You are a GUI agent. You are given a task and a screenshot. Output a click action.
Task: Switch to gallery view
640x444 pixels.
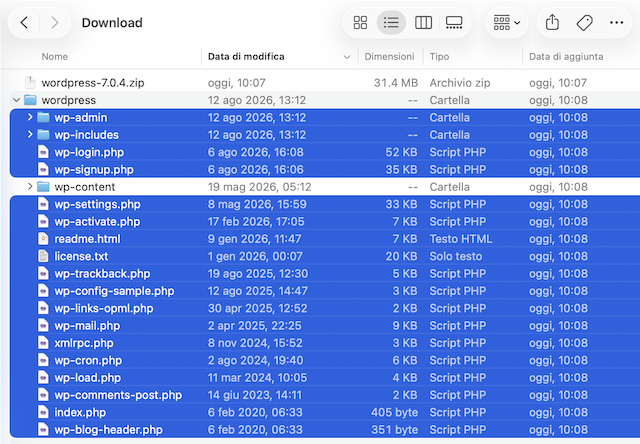(454, 22)
